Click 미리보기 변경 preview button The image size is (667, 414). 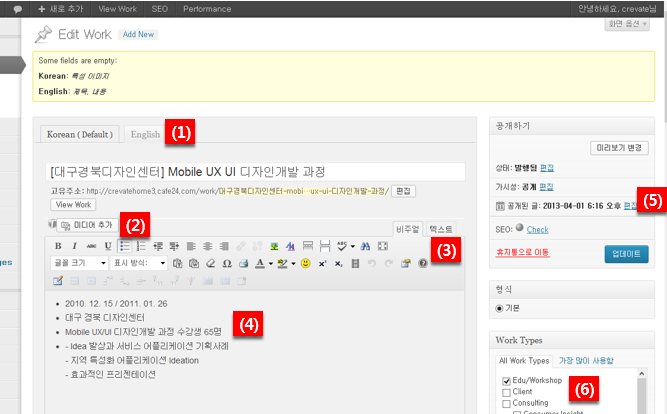click(x=619, y=148)
